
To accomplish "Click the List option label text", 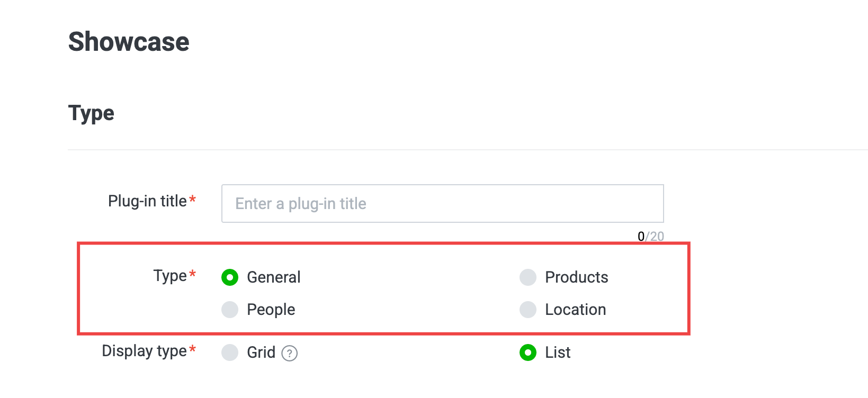I will (558, 352).
